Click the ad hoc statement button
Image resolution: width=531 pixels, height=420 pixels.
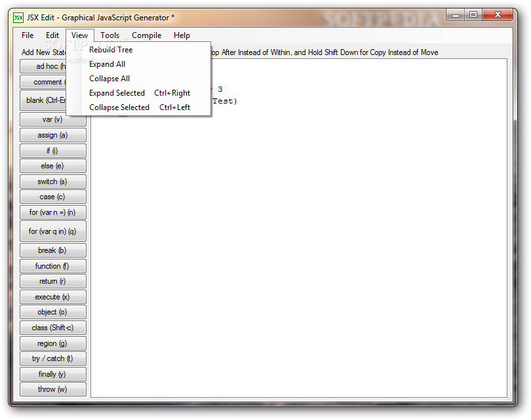(43, 66)
